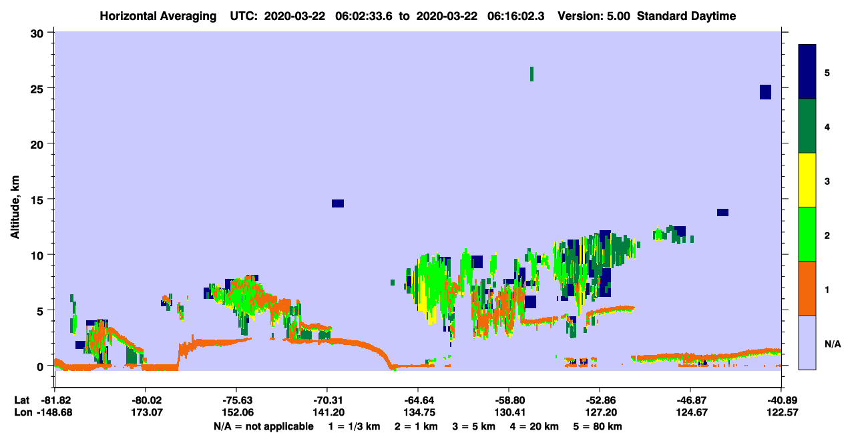Click colorbar label '2'

point(827,235)
